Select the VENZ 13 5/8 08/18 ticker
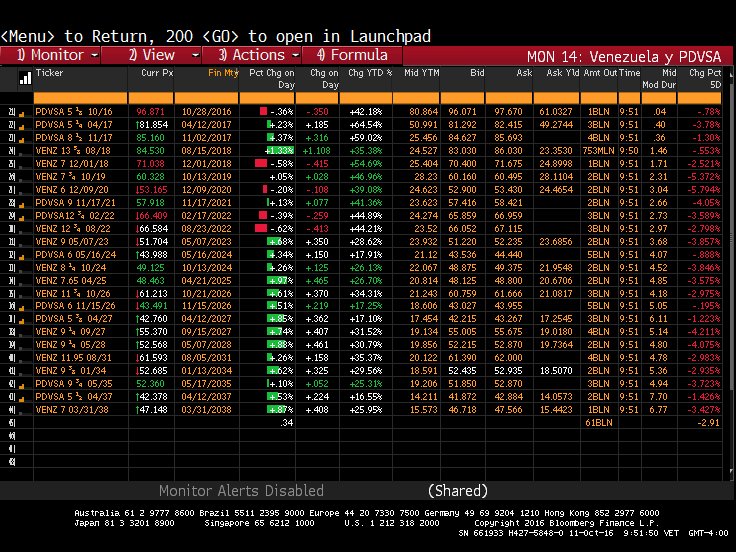736x552 pixels. pos(73,151)
